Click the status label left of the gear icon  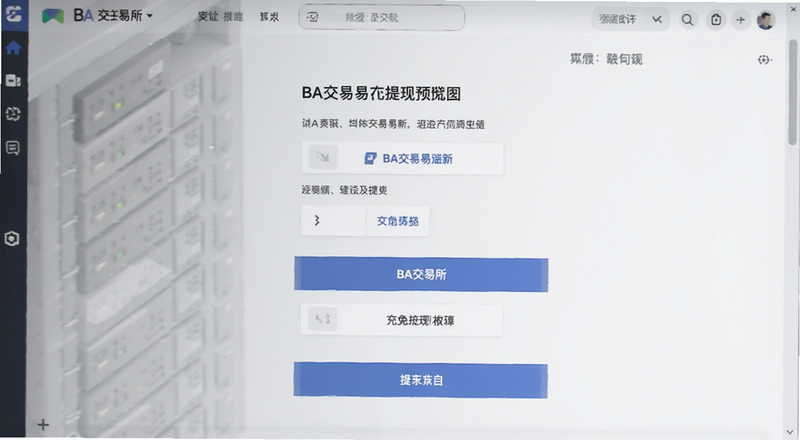click(606, 59)
